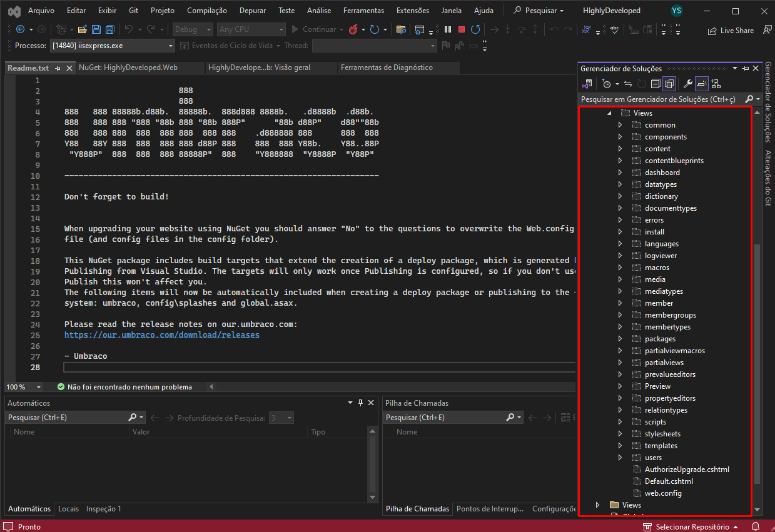This screenshot has width=775, height=532.
Task: Click Selecionar Repositório in status bar
Action: (x=692, y=526)
